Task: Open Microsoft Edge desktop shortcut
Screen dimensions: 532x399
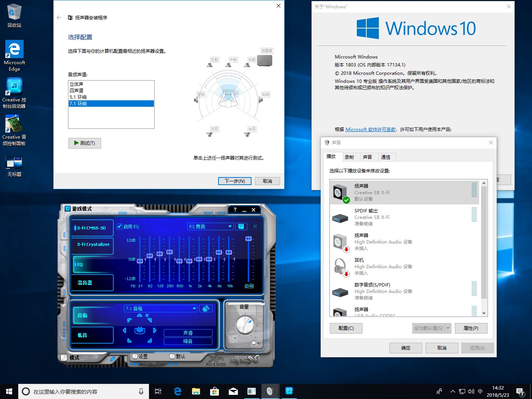Action: (x=14, y=56)
